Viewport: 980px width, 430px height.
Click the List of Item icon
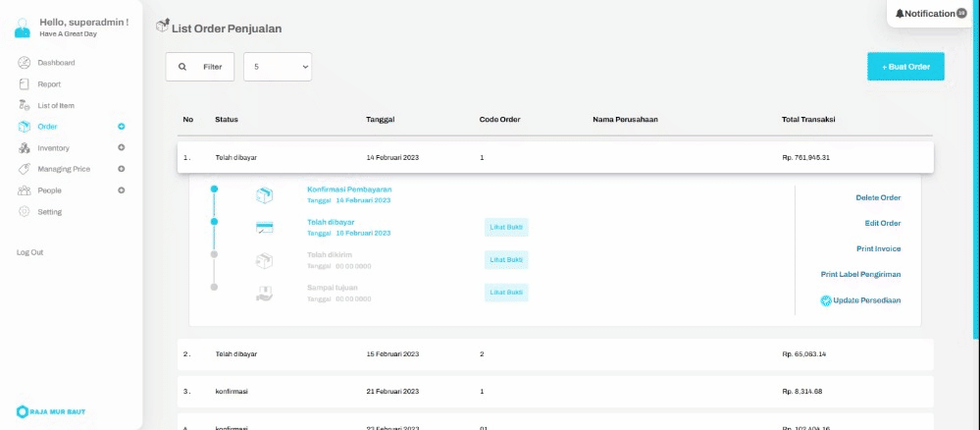click(x=24, y=105)
